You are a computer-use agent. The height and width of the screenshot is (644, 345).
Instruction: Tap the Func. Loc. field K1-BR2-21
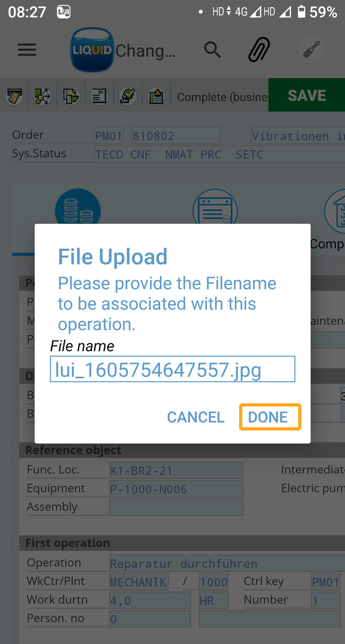pyautogui.click(x=176, y=471)
